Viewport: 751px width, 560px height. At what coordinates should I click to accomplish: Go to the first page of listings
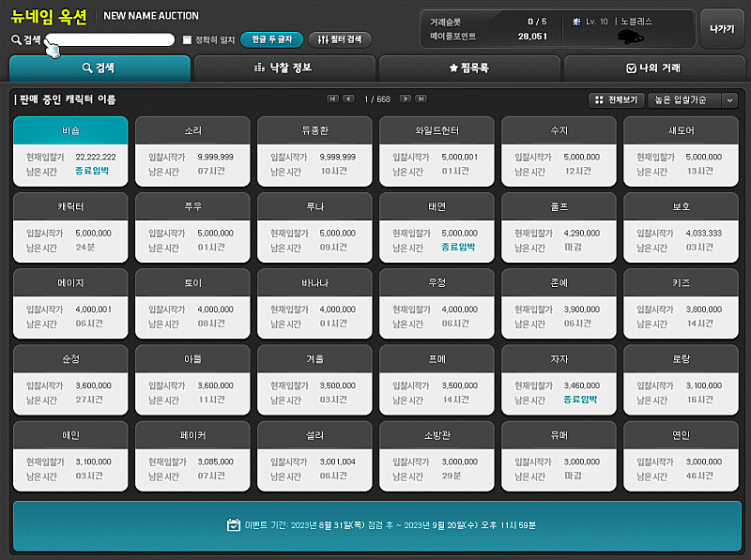point(332,98)
